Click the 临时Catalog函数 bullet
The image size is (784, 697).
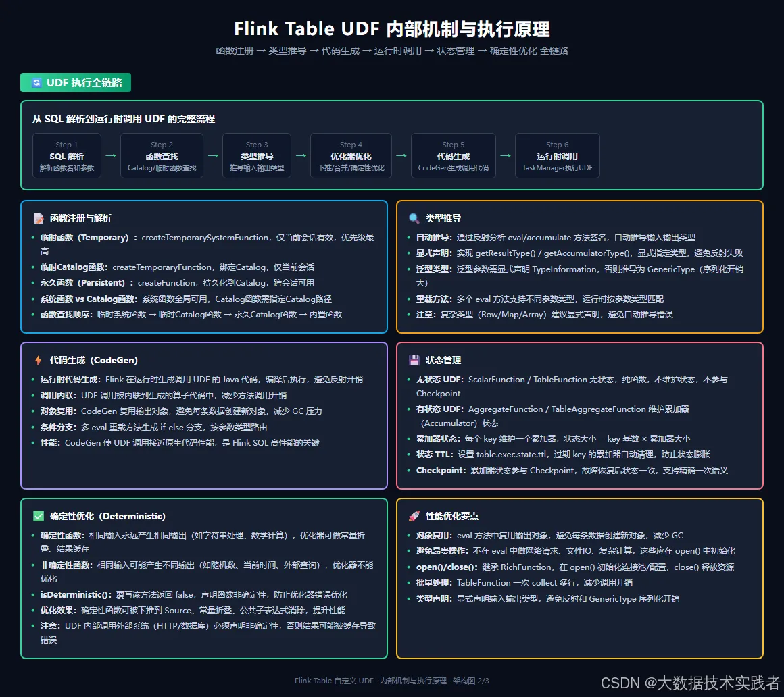pyautogui.click(x=177, y=267)
